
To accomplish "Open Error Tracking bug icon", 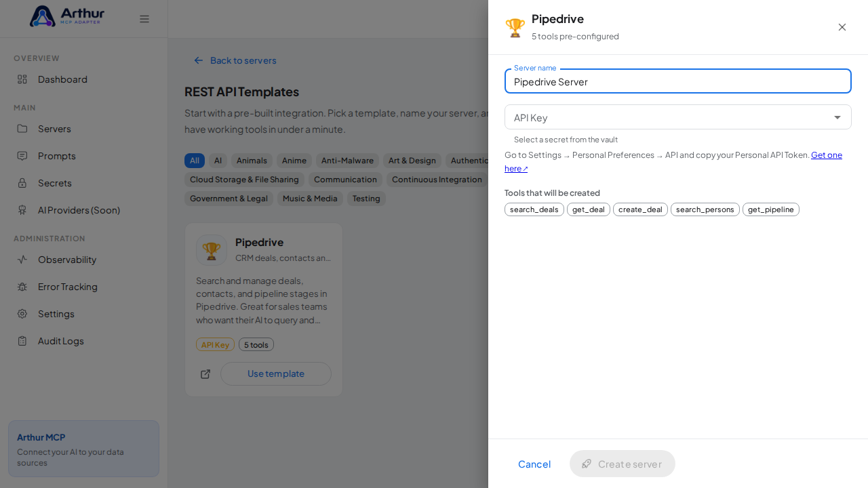I will pyautogui.click(x=22, y=287).
